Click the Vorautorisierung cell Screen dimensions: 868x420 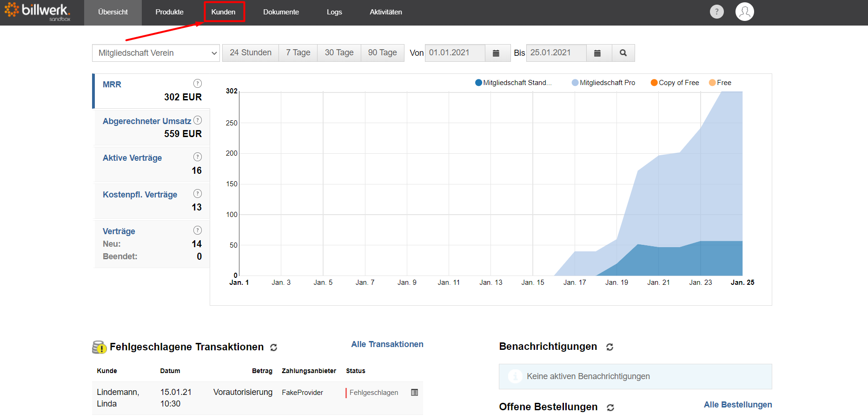[x=243, y=392]
